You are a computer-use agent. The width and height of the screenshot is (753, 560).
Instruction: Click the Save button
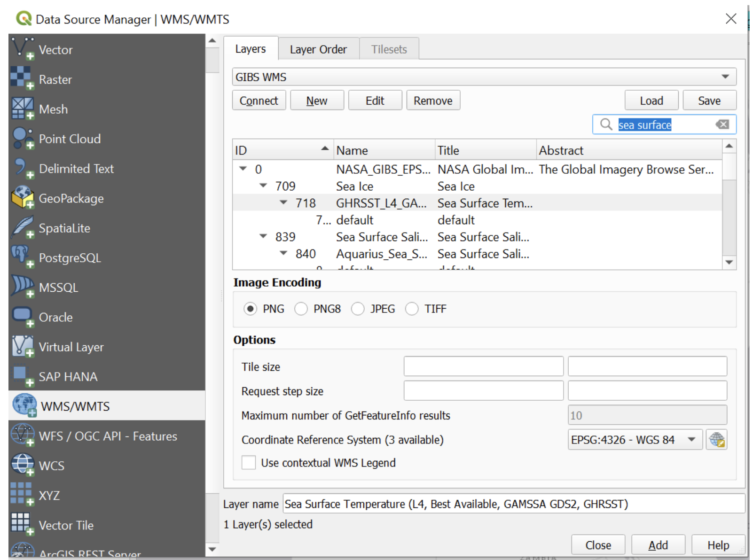pyautogui.click(x=709, y=101)
